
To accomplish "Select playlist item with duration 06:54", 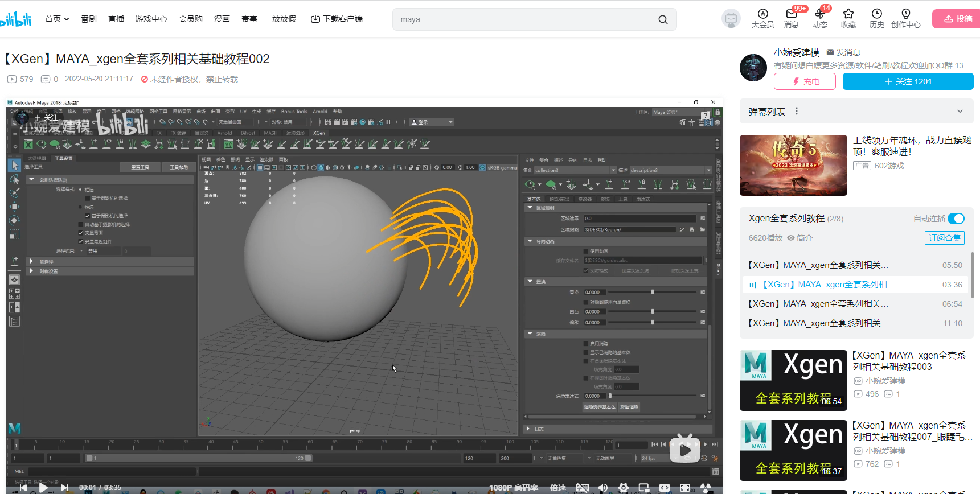I will click(855, 304).
